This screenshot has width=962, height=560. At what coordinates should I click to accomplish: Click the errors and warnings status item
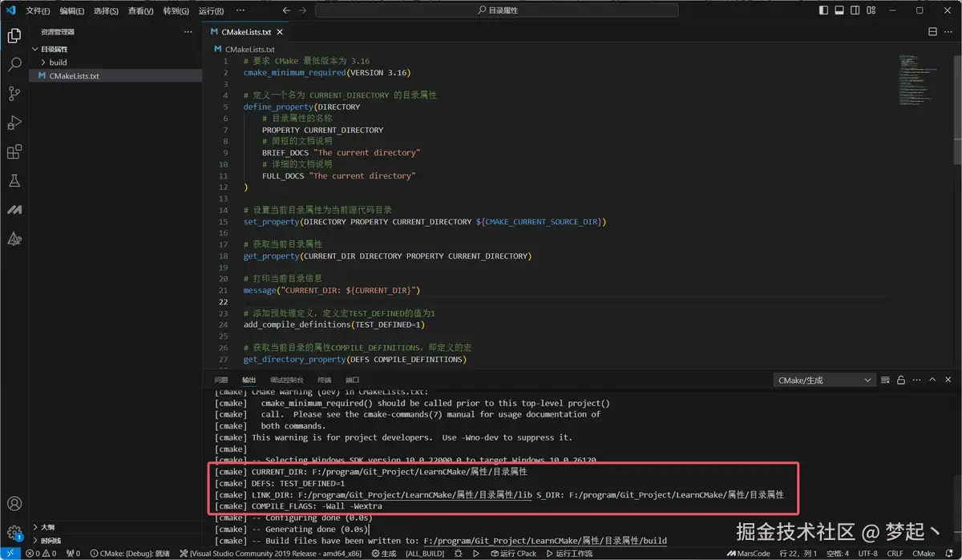(39, 554)
